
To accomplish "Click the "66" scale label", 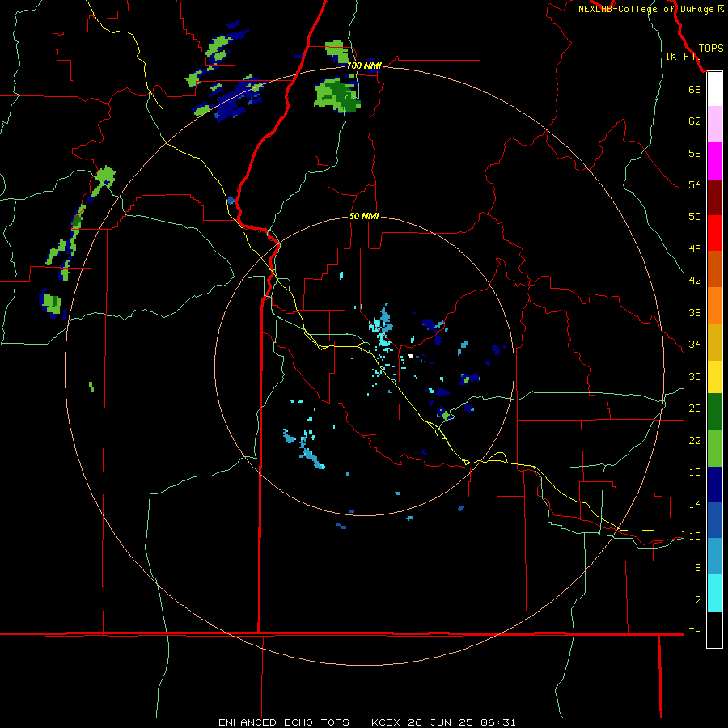I will pos(695,90).
